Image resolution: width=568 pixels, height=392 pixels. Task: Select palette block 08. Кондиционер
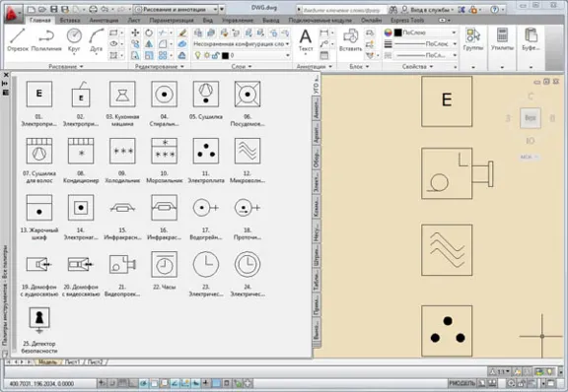point(81,160)
